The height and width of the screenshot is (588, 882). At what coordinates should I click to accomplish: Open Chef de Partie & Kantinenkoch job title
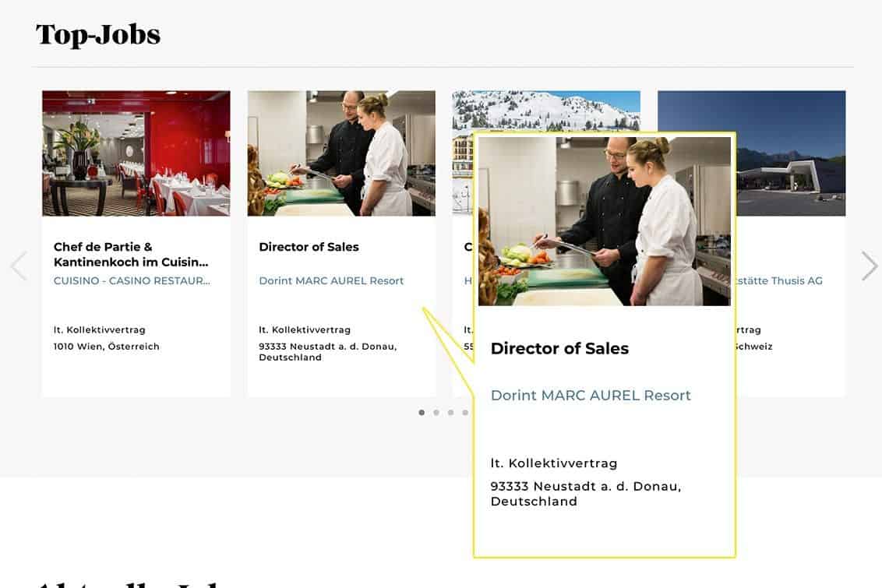click(131, 254)
